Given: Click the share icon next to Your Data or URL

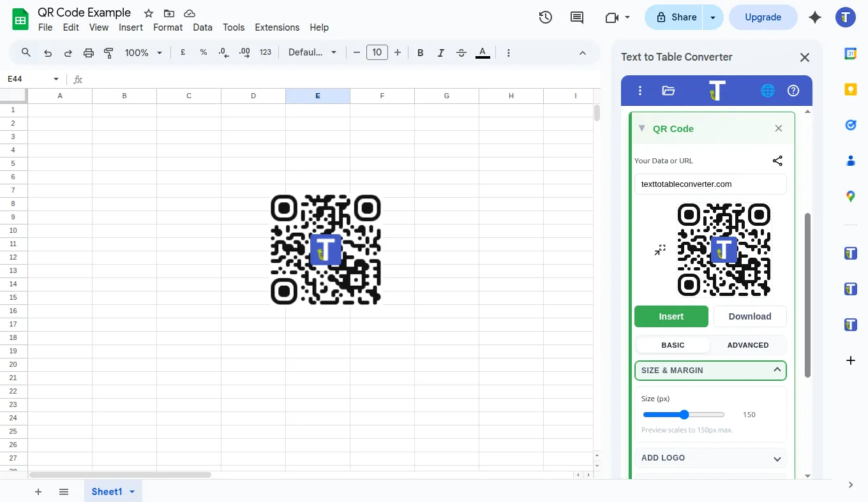Looking at the screenshot, I should (x=777, y=161).
